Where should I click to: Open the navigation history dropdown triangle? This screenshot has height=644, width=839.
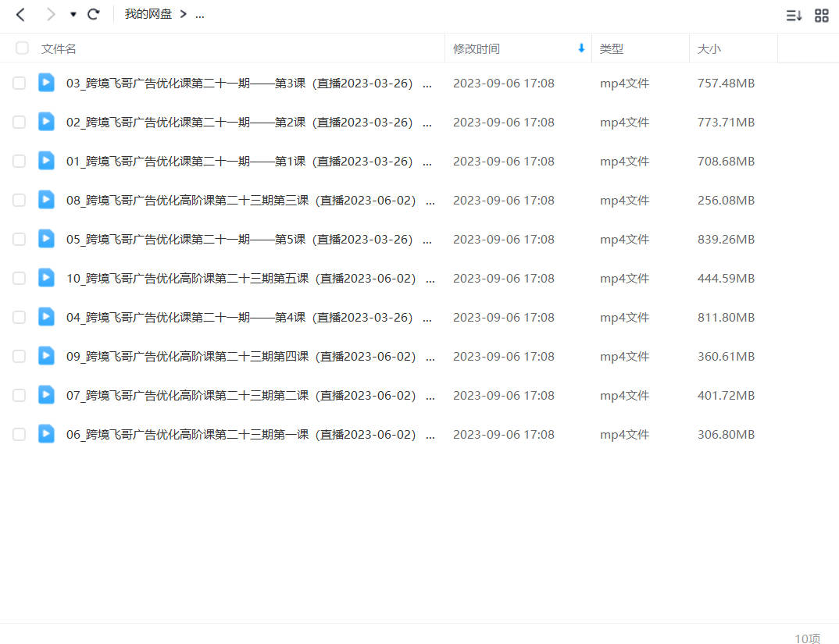coord(73,15)
